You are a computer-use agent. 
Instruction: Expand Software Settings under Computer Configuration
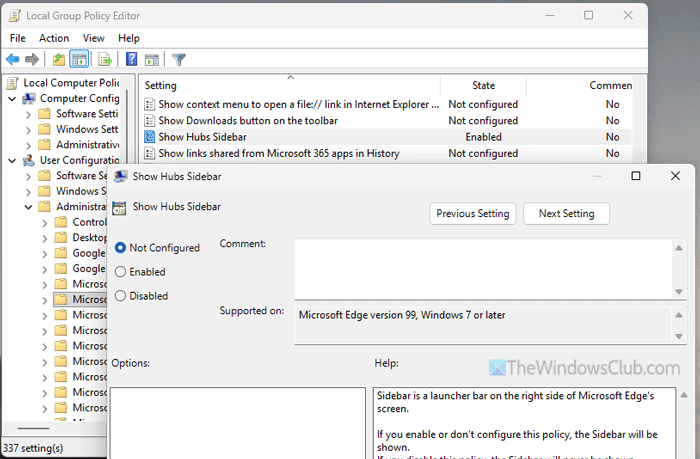click(28, 114)
